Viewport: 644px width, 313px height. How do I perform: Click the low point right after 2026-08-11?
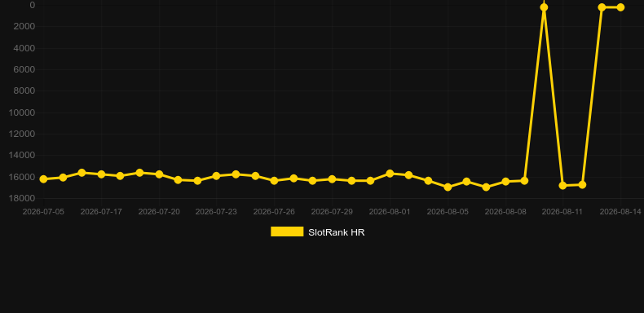pos(582,185)
